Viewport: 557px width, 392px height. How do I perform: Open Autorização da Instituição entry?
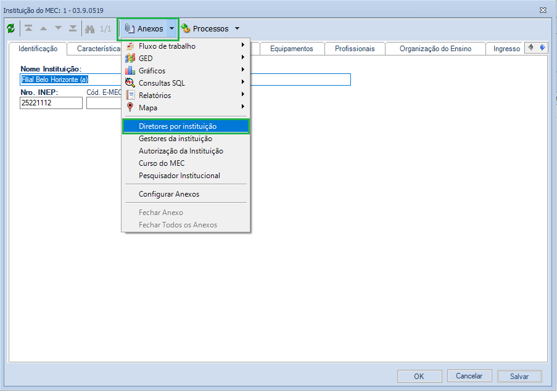pos(186,151)
